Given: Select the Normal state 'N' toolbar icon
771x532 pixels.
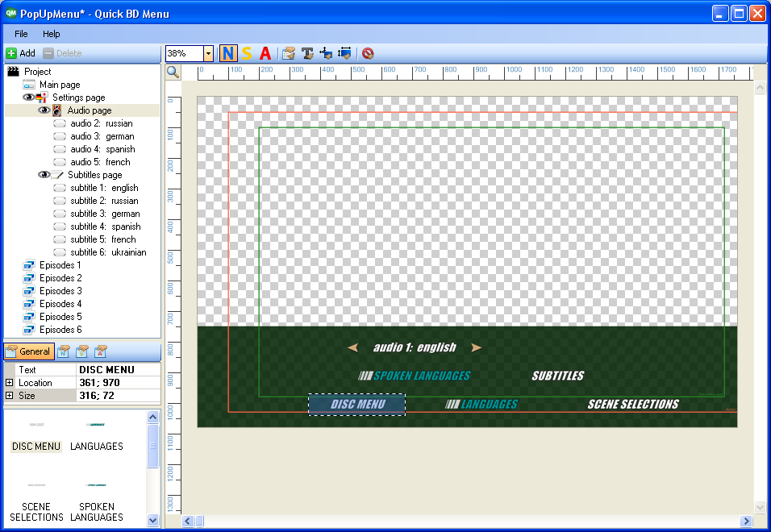Looking at the screenshot, I should point(228,54).
